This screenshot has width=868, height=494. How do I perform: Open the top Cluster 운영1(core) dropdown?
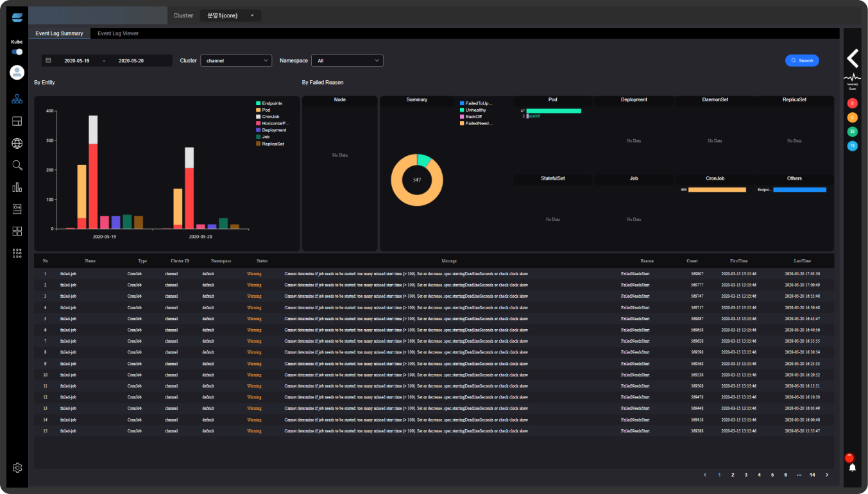231,15
